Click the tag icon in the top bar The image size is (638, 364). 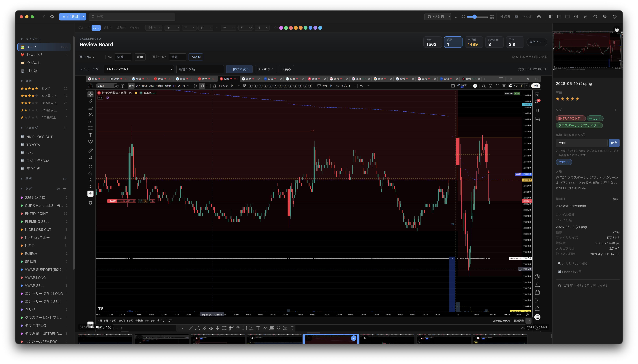[x=605, y=17]
